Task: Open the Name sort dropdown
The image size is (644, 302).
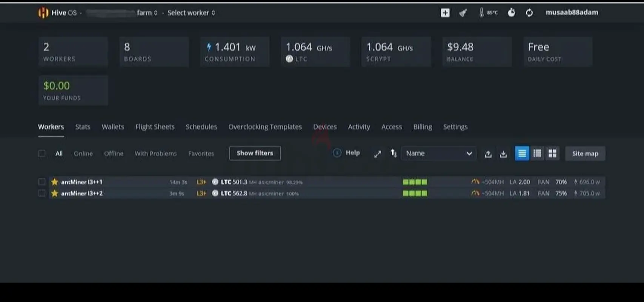Action: pyautogui.click(x=438, y=153)
